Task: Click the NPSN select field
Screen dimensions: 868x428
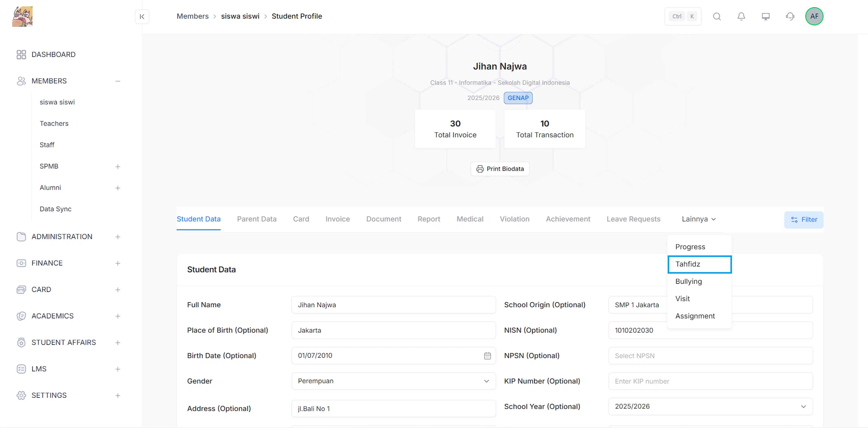Action: point(710,356)
